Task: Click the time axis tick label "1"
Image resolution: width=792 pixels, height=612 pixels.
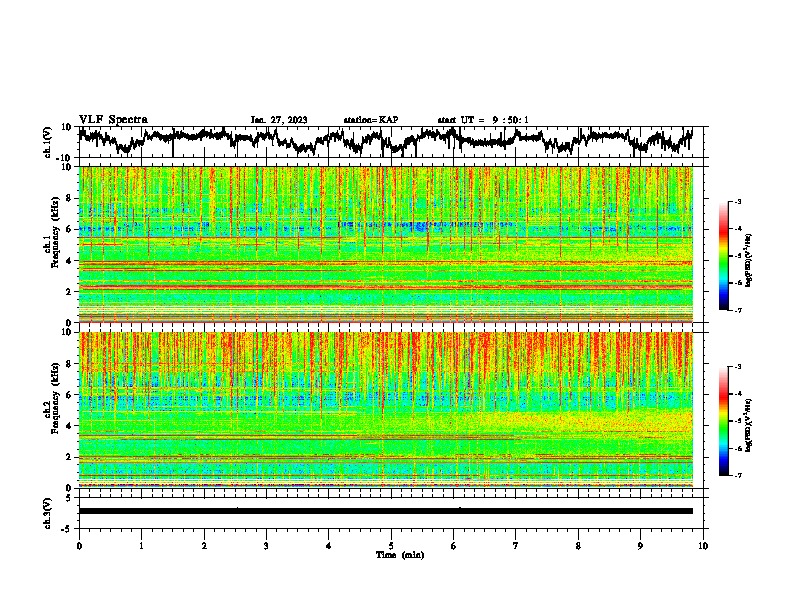Action: tap(142, 546)
